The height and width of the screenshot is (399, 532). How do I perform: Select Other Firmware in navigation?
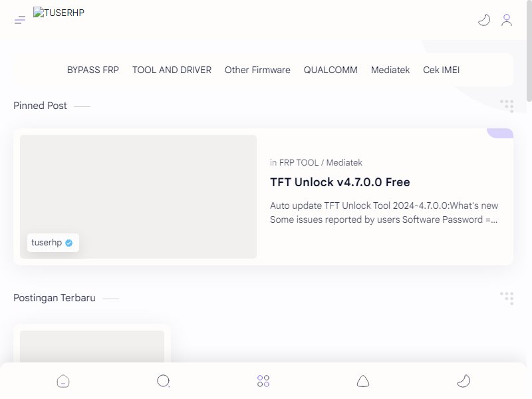click(x=257, y=70)
